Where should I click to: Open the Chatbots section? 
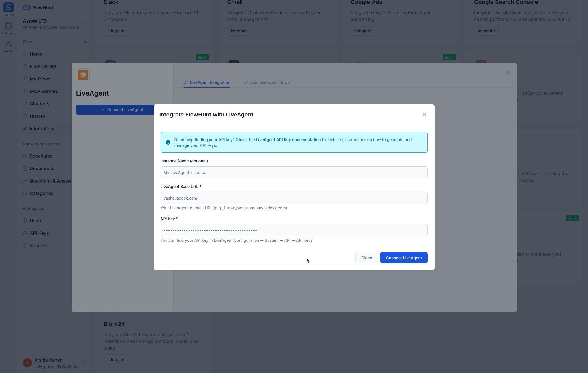[x=39, y=104]
